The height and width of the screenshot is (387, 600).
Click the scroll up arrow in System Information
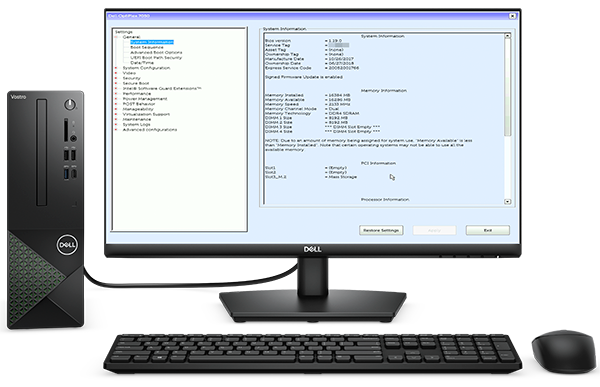(x=507, y=36)
